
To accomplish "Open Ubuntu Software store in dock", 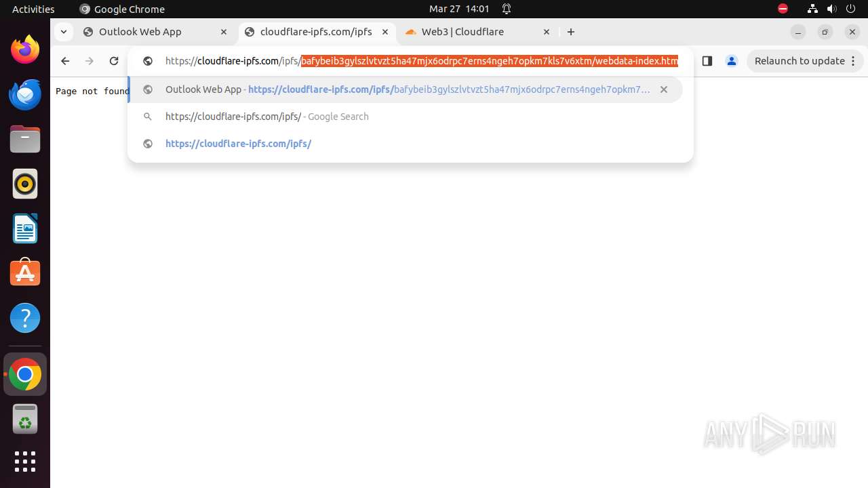I will [x=25, y=273].
